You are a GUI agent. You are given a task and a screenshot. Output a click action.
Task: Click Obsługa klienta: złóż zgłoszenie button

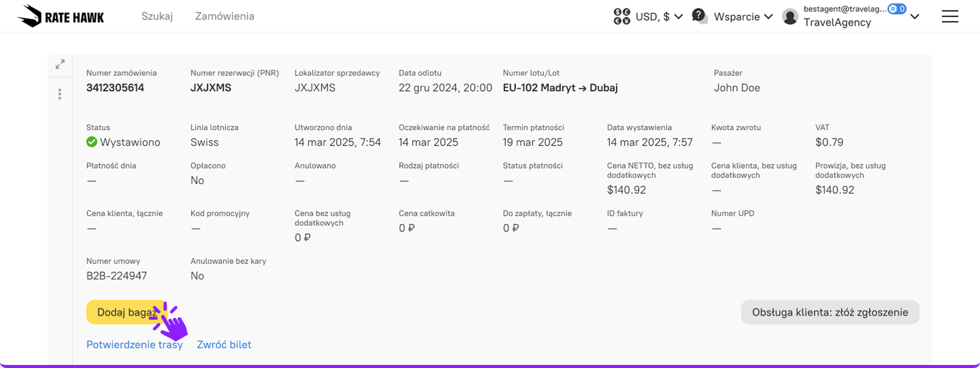click(830, 312)
